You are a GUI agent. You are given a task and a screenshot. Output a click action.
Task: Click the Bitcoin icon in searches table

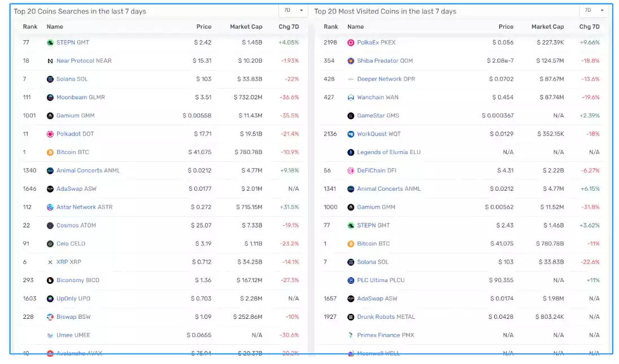pyautogui.click(x=50, y=152)
